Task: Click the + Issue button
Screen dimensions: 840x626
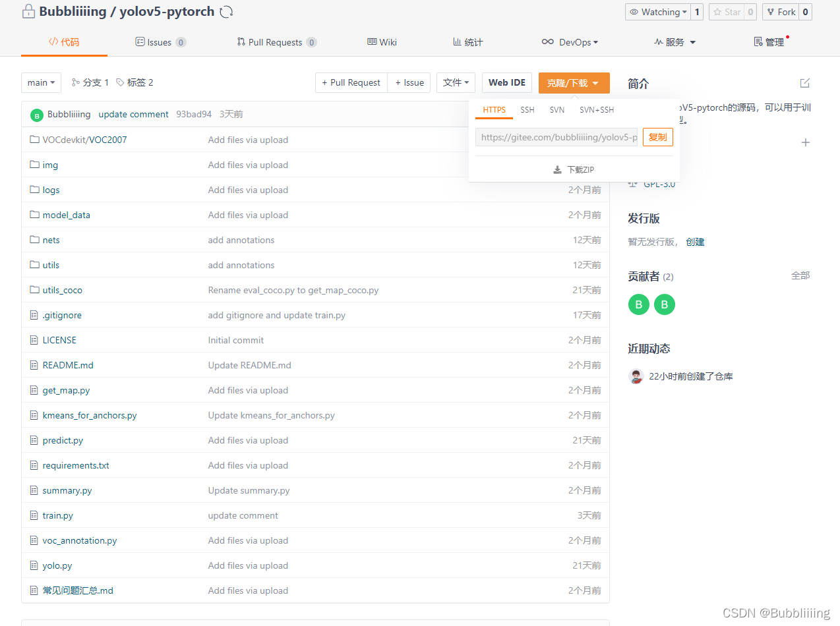Action: pyautogui.click(x=409, y=82)
